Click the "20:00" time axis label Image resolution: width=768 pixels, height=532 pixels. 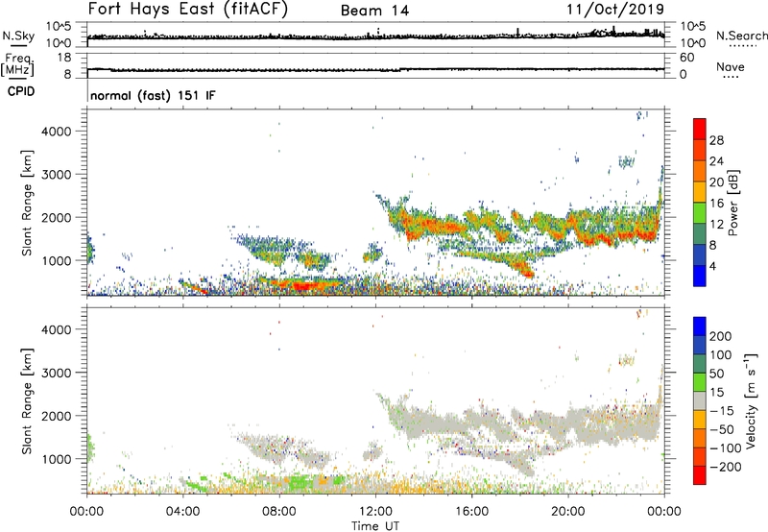[568, 512]
